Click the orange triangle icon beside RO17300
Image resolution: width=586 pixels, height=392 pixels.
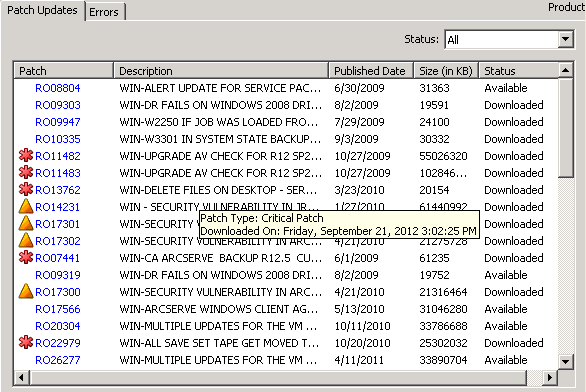coord(26,291)
